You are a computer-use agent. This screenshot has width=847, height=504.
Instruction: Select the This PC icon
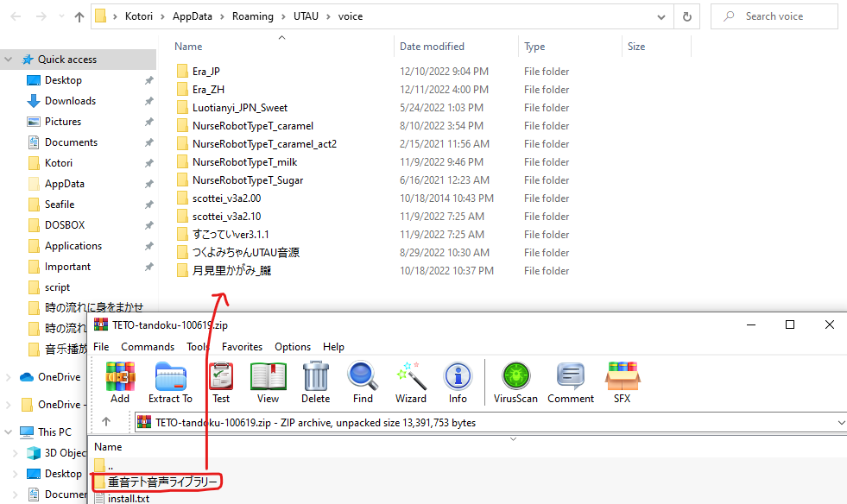click(x=27, y=432)
